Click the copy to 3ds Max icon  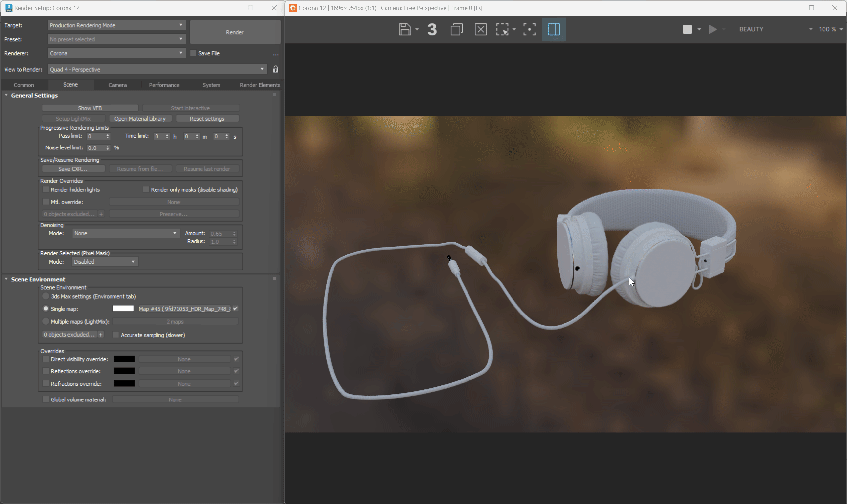pyautogui.click(x=432, y=29)
